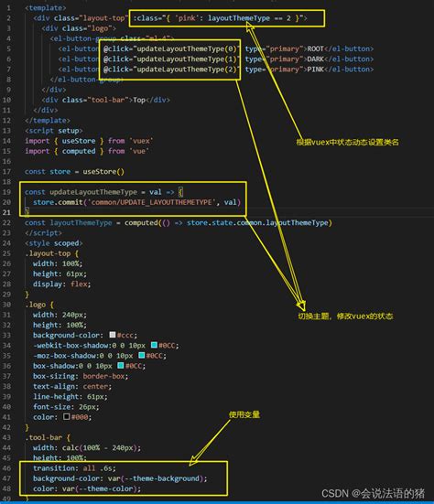Open the #0CC swatch on -webkit-box-shadow line
Image resolution: width=434 pixels, height=504 pixels.
(154, 345)
